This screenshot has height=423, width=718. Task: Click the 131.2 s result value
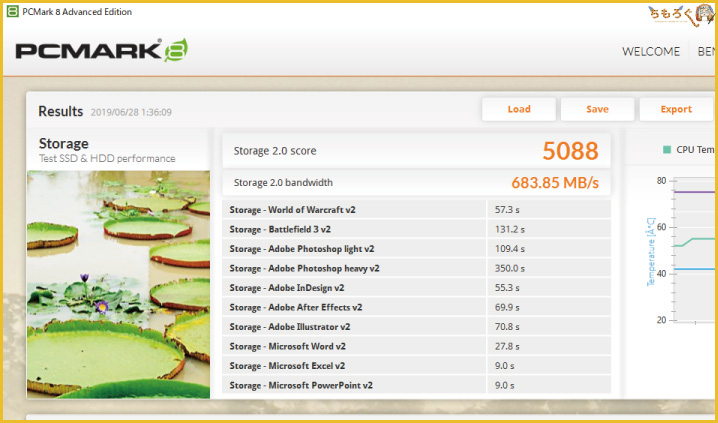coord(509,229)
